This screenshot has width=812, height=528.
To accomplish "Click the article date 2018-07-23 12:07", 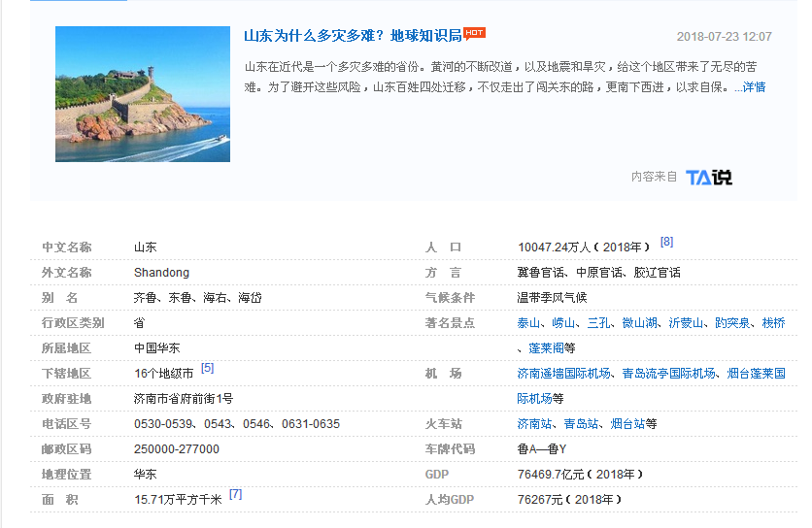I will pos(724,37).
